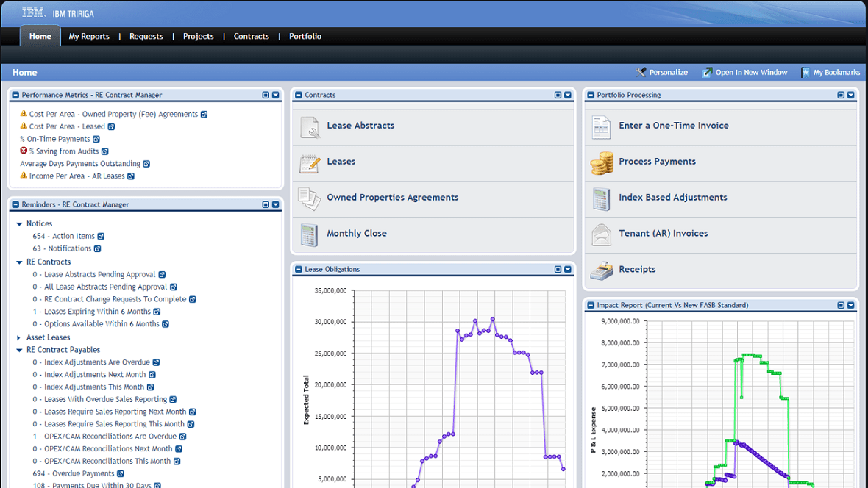868x488 pixels.
Task: Open detail icon beside % On-Time Payments
Action: [96, 139]
